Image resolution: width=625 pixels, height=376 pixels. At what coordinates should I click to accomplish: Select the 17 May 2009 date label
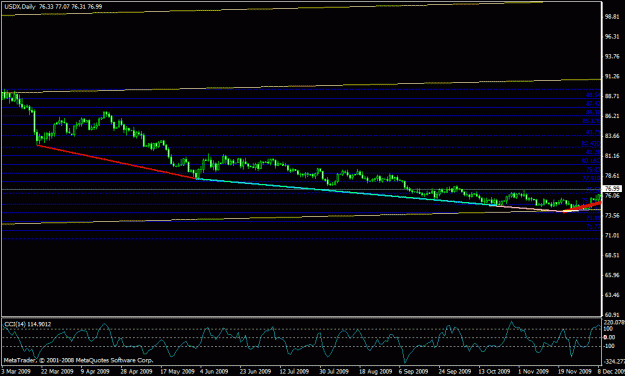pyautogui.click(x=177, y=371)
